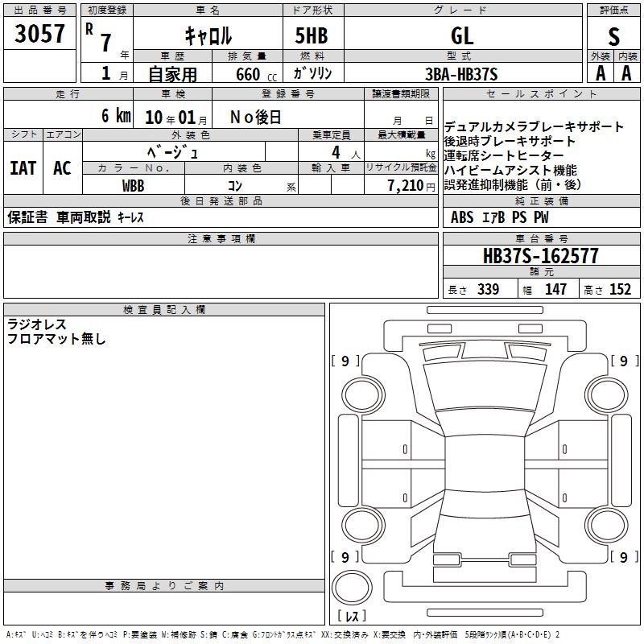Select the lot number 3057 field
The height and width of the screenshot is (644, 644).
point(39,33)
